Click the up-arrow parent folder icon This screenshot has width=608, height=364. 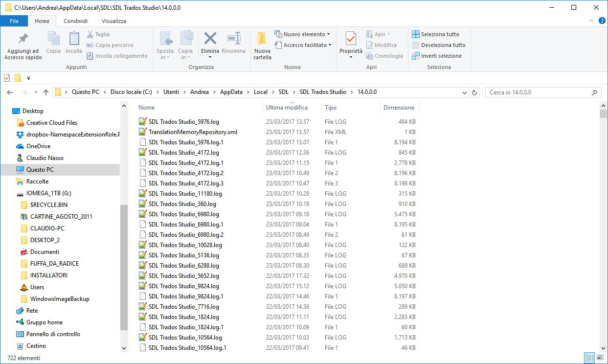[x=46, y=92]
